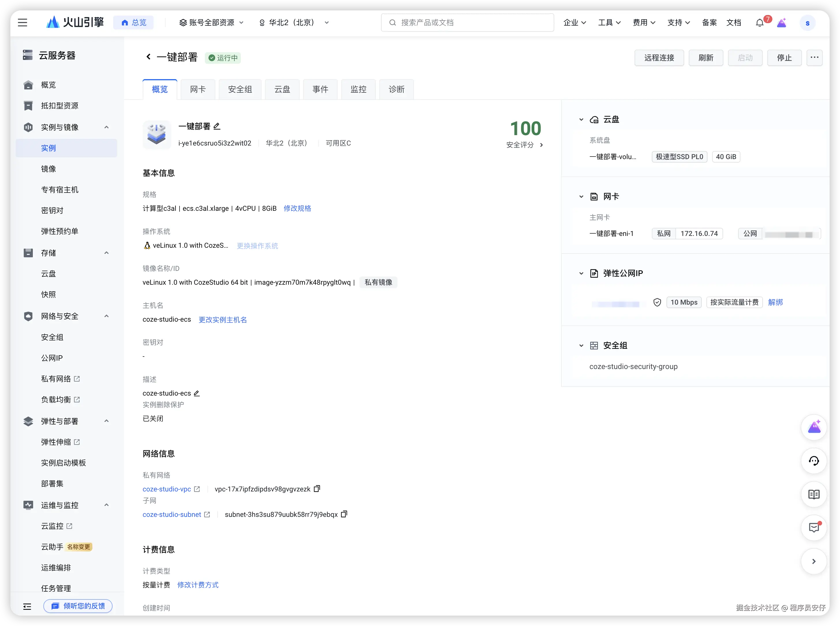Switch to the 安全组 tab

pyautogui.click(x=240, y=90)
